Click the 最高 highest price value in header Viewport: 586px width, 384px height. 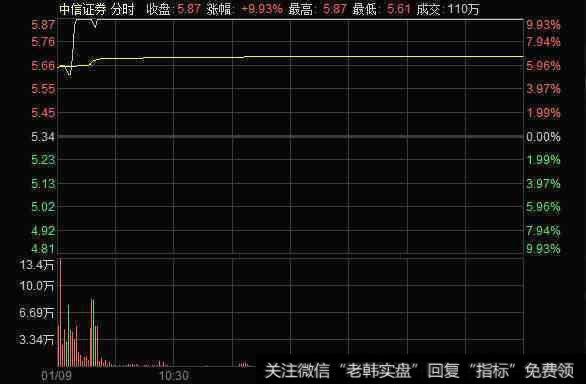coord(334,9)
